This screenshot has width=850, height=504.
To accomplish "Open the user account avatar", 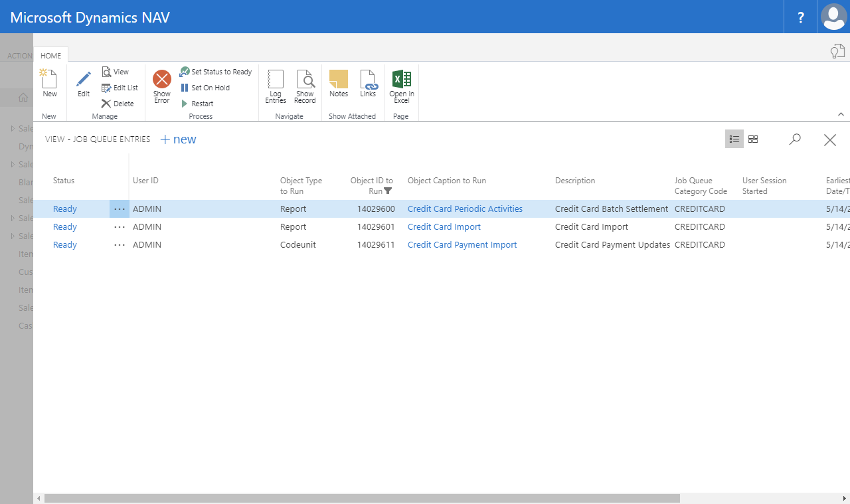I will coord(833,17).
